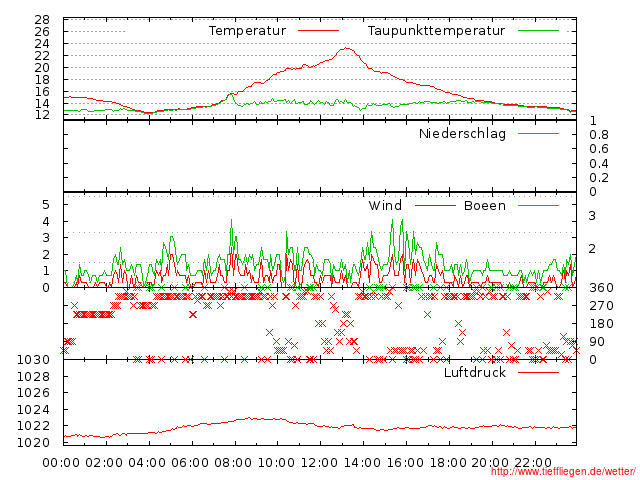The height and width of the screenshot is (480, 640).
Task: Click the 14:00 time axis label
Action: click(x=362, y=463)
